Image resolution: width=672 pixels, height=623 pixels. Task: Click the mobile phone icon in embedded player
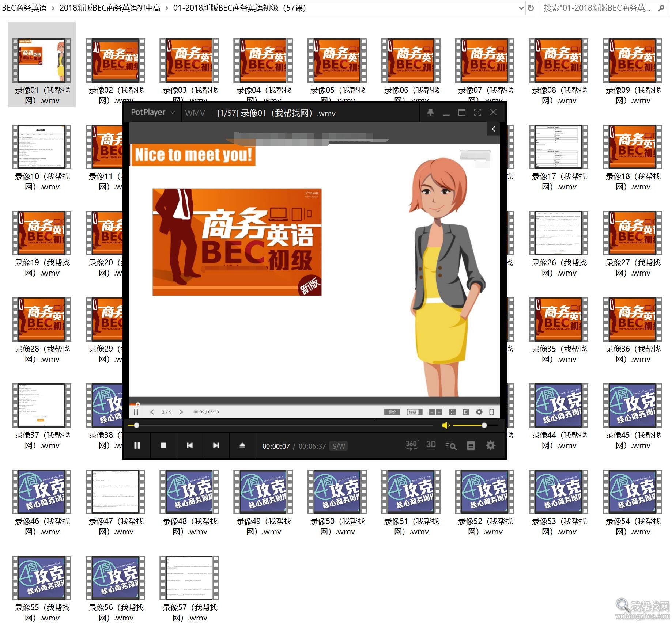[x=491, y=412]
